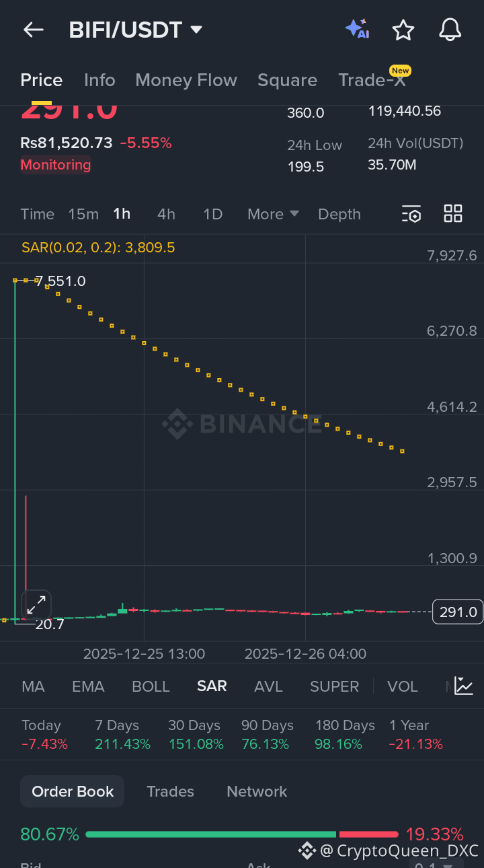Open the grid layout icon beside chart settings
484x868 pixels.
click(452, 213)
